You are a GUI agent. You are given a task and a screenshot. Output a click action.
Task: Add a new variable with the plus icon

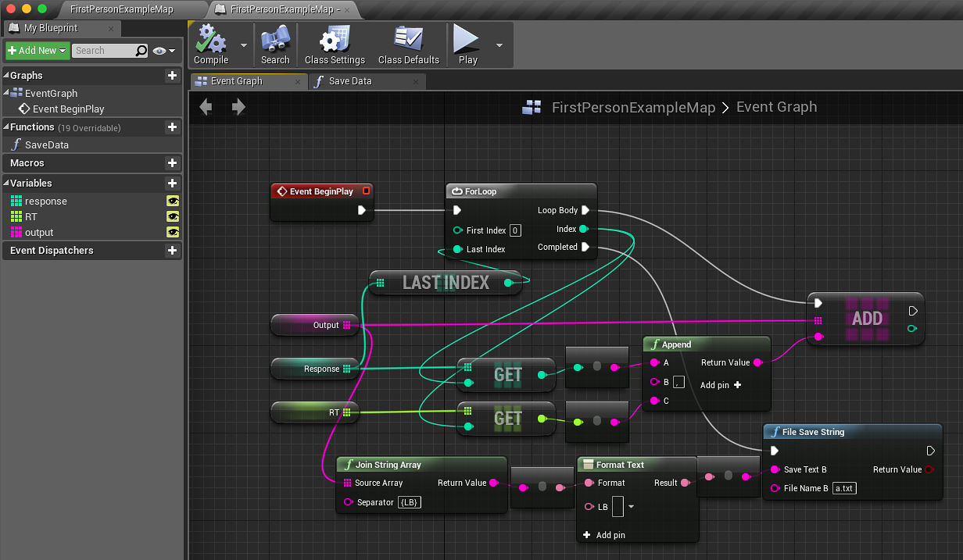172,183
